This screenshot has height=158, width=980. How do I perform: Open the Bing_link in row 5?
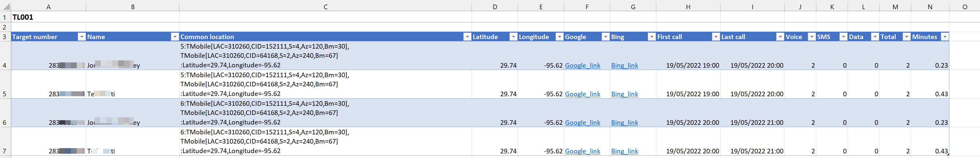point(624,94)
